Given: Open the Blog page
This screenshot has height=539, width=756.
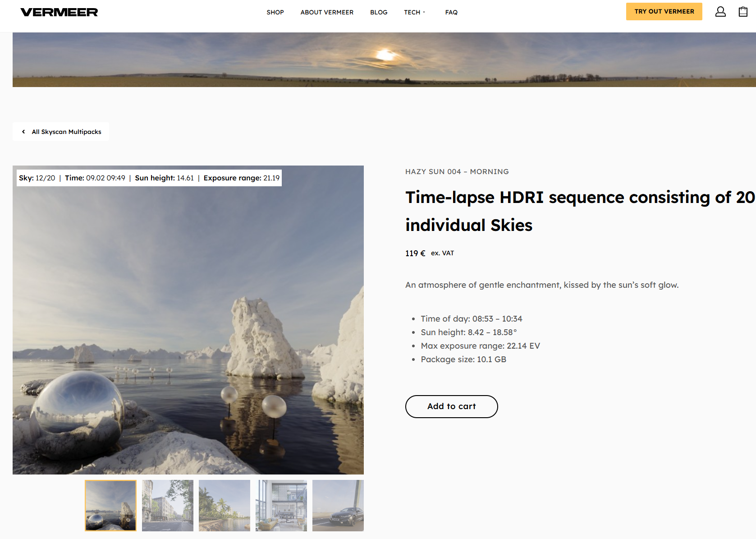Looking at the screenshot, I should [379, 12].
